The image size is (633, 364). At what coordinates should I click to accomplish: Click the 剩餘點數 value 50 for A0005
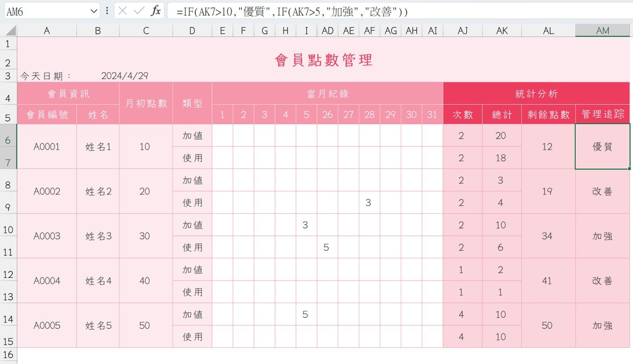tap(548, 326)
